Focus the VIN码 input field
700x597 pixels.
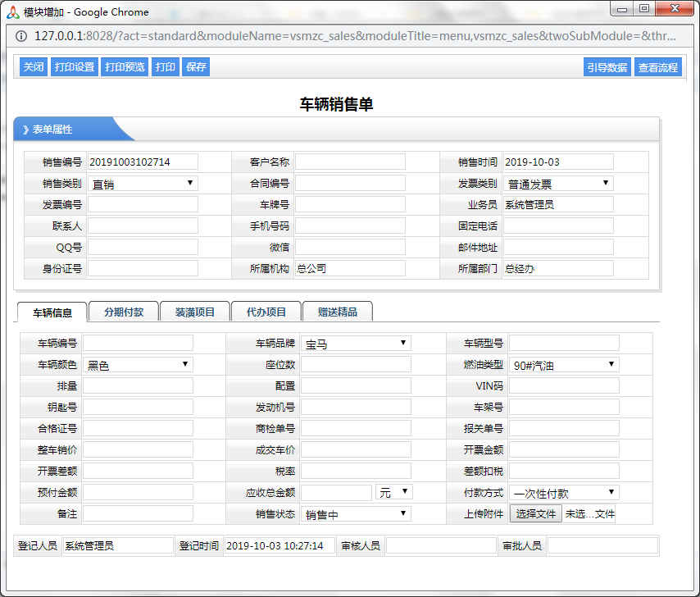point(564,385)
